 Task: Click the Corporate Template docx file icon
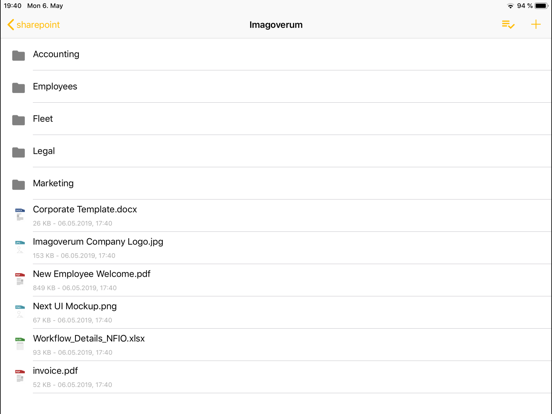20,214
